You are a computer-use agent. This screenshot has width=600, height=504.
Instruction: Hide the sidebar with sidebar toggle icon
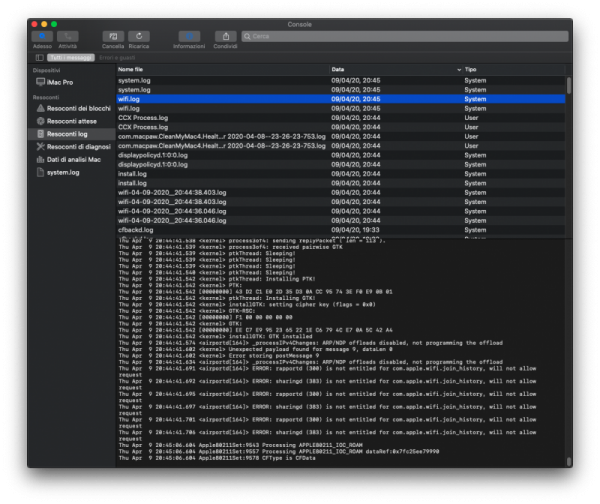tap(39, 57)
